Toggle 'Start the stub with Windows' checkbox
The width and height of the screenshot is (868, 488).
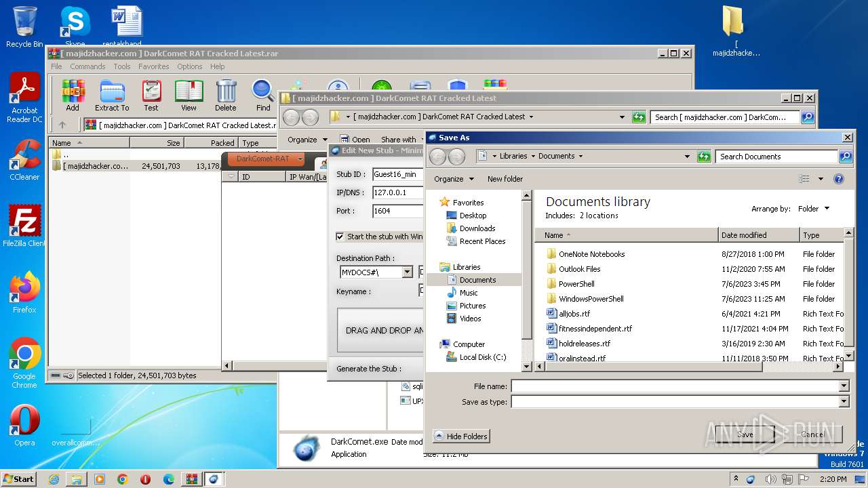point(340,237)
